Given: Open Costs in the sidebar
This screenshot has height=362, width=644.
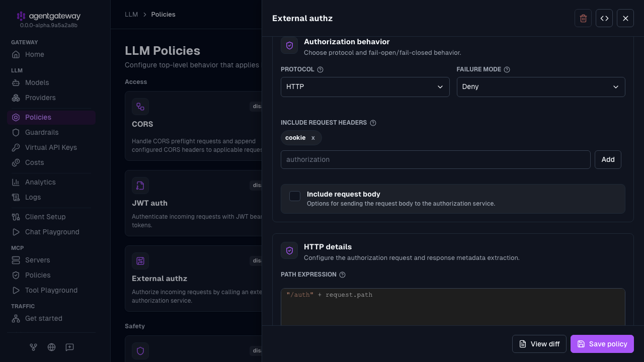Looking at the screenshot, I should point(51,162).
